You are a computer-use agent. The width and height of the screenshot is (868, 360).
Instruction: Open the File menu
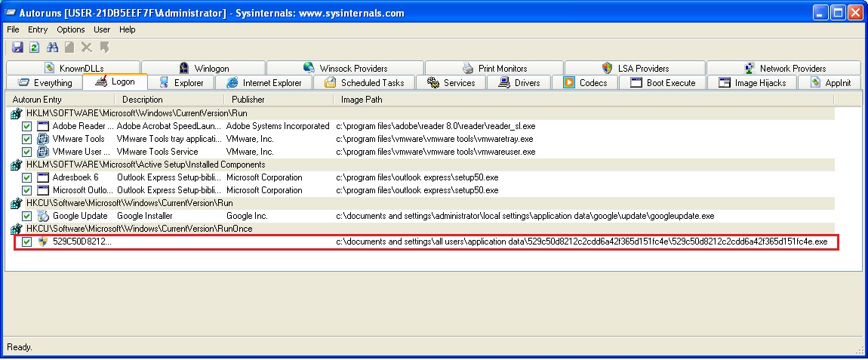click(13, 29)
